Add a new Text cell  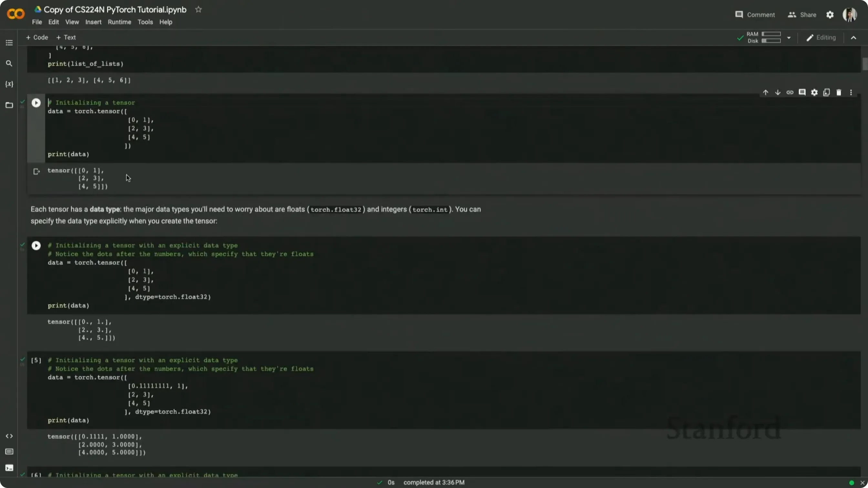[x=66, y=37]
